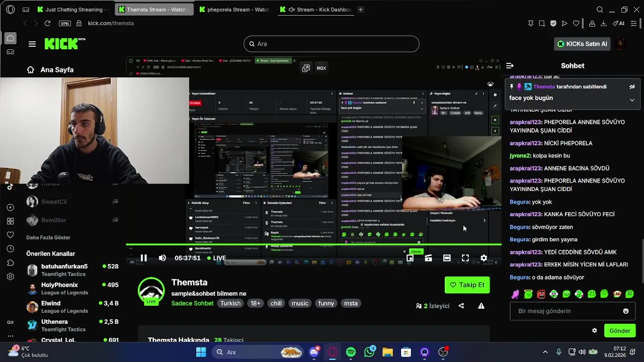Bookmark page with heart icon
The height and width of the screenshot is (362, 644).
tap(576, 23)
